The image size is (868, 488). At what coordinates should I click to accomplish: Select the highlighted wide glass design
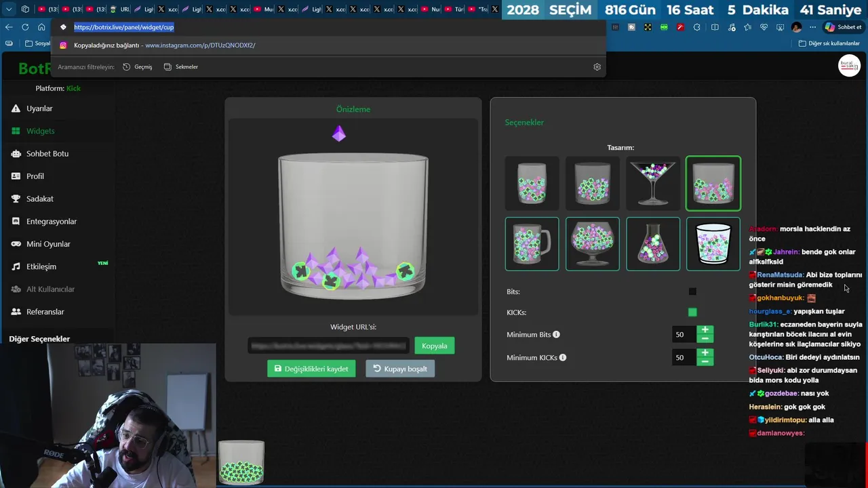point(713,183)
